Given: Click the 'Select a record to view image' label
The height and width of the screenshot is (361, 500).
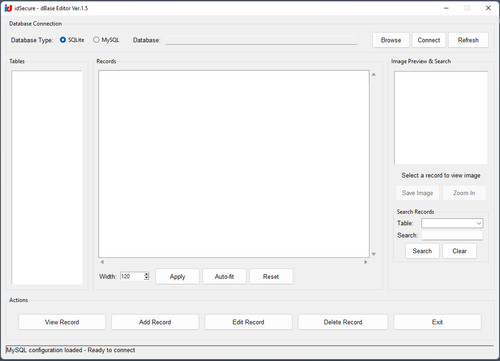Looking at the screenshot, I should pos(441,175).
